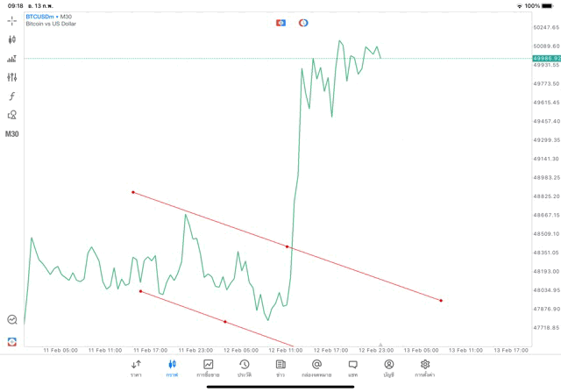Open the indicators list icon
The height and width of the screenshot is (392, 561).
click(x=12, y=59)
